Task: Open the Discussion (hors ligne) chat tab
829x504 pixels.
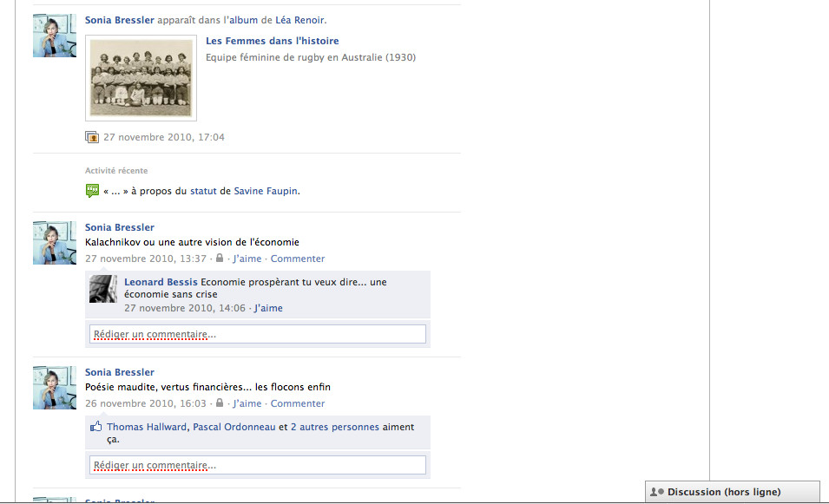Action: pos(733,492)
